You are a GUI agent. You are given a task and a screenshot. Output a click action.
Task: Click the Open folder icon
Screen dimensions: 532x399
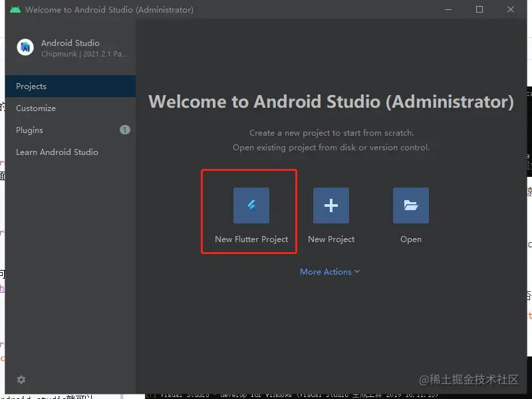pyautogui.click(x=410, y=205)
